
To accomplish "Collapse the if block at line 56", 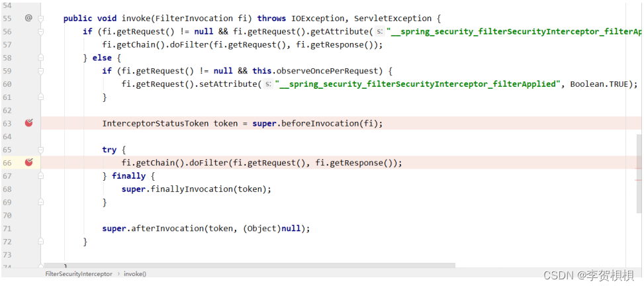I will click(x=40, y=32).
